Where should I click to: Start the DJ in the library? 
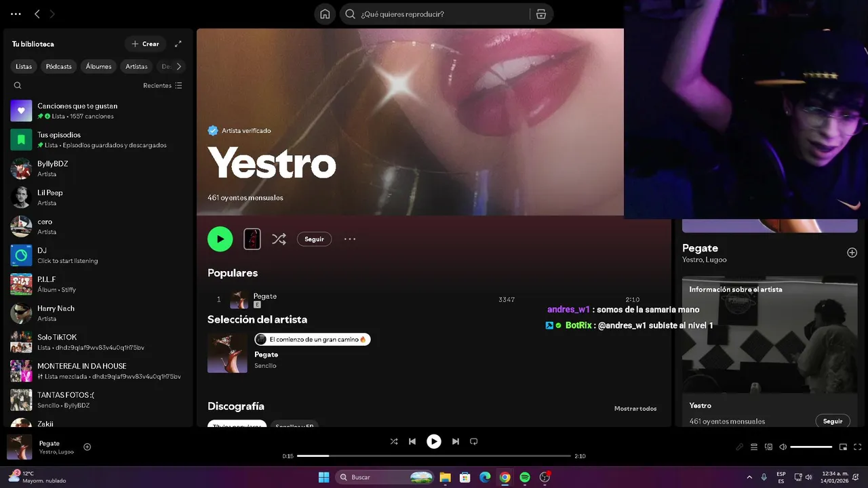[98, 256]
